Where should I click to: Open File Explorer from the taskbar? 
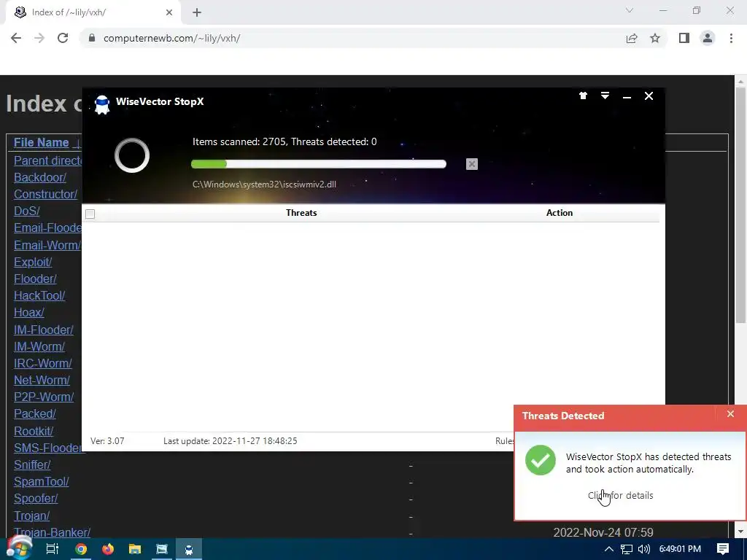[135, 549]
